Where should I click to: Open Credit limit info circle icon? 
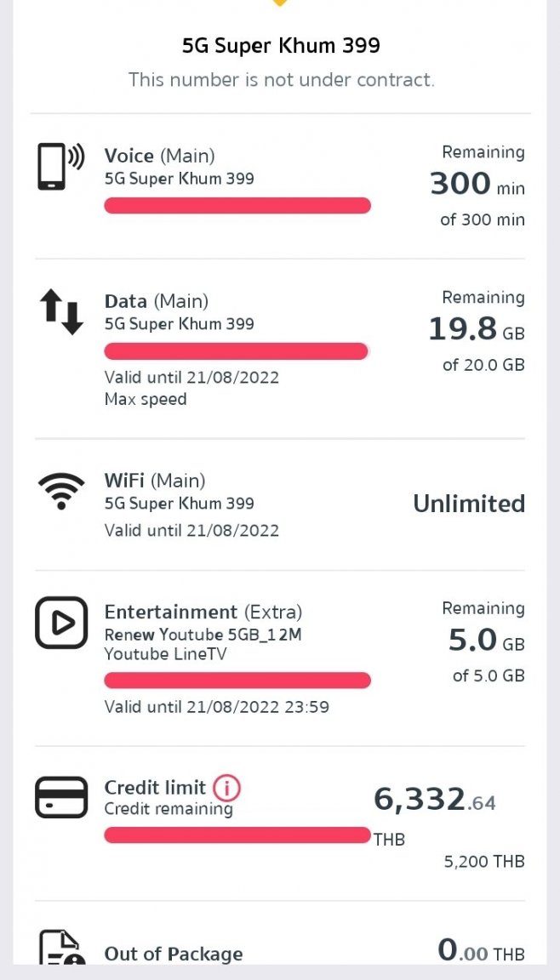[226, 789]
